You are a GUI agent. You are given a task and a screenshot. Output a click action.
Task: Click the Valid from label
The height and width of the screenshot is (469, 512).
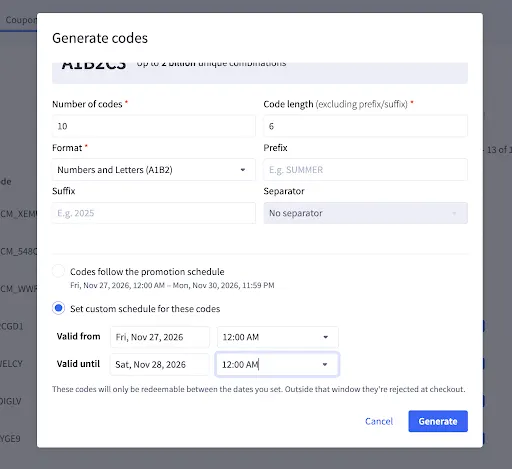coord(79,336)
